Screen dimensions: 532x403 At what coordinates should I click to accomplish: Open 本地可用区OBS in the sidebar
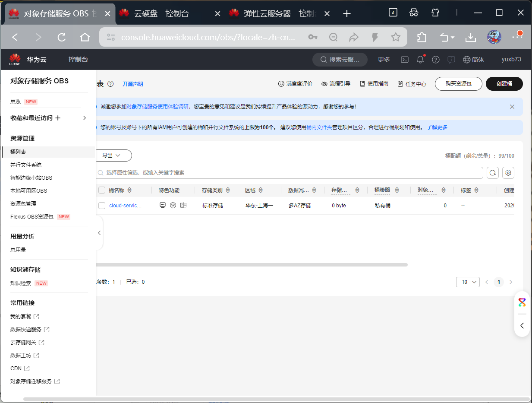[x=28, y=191]
